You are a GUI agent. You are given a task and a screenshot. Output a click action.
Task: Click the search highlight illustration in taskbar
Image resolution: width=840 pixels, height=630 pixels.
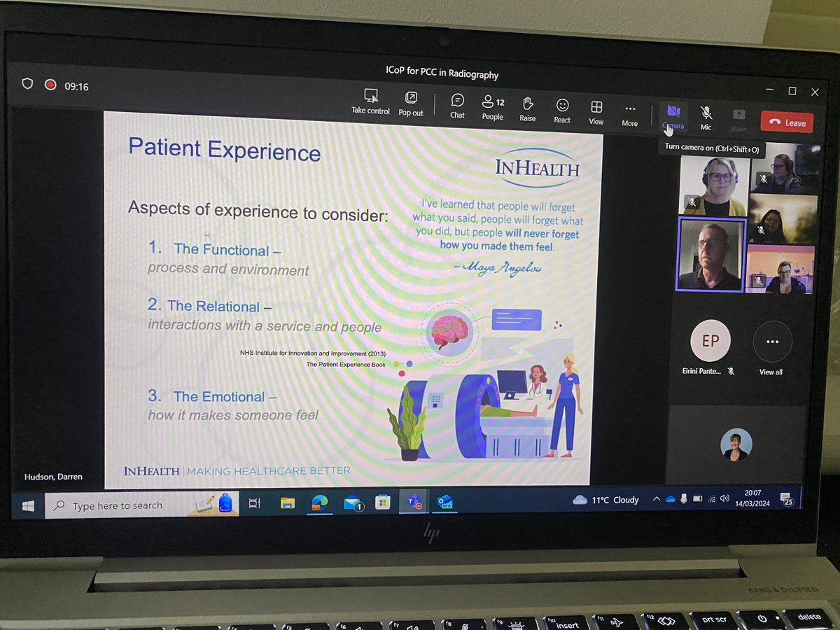(x=215, y=503)
